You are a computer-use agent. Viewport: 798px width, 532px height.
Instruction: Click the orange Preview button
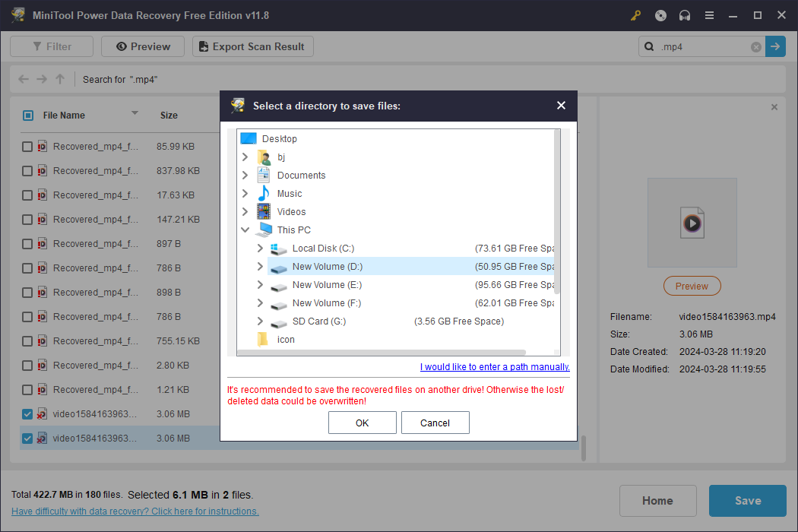[x=692, y=286]
